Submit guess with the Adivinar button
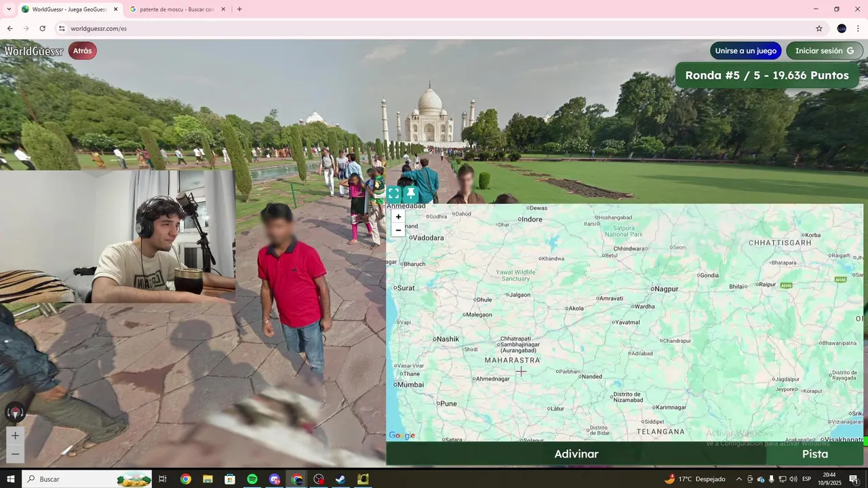 coord(576,454)
